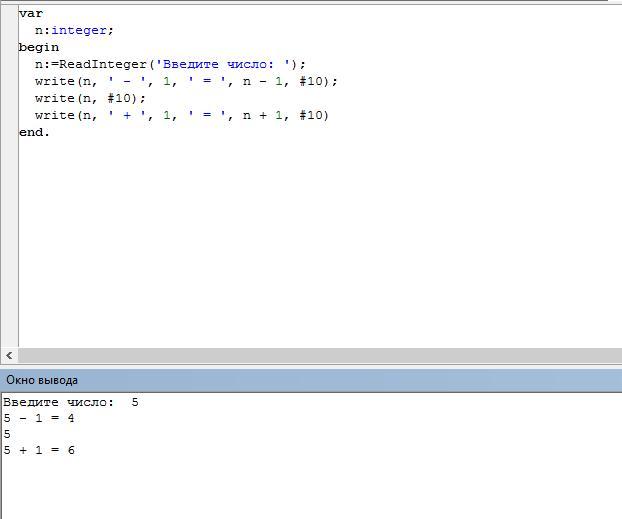Click the 'n:integer;' declaration line
622x519 pixels.
point(74,31)
